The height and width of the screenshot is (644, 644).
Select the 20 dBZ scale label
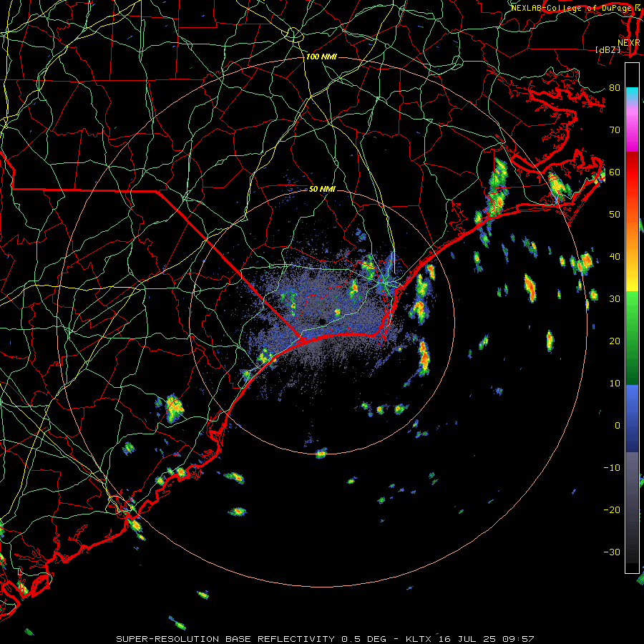tap(615, 341)
